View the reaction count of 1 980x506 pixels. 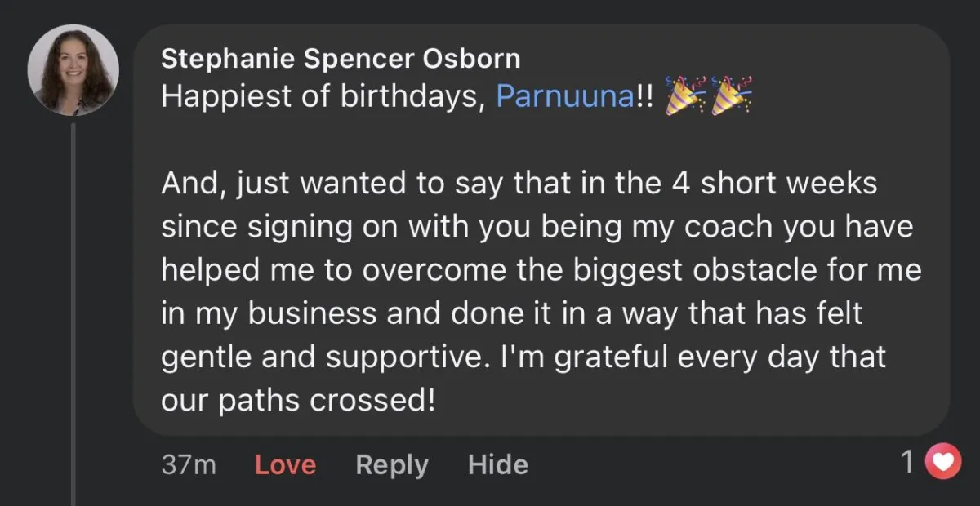point(906,464)
